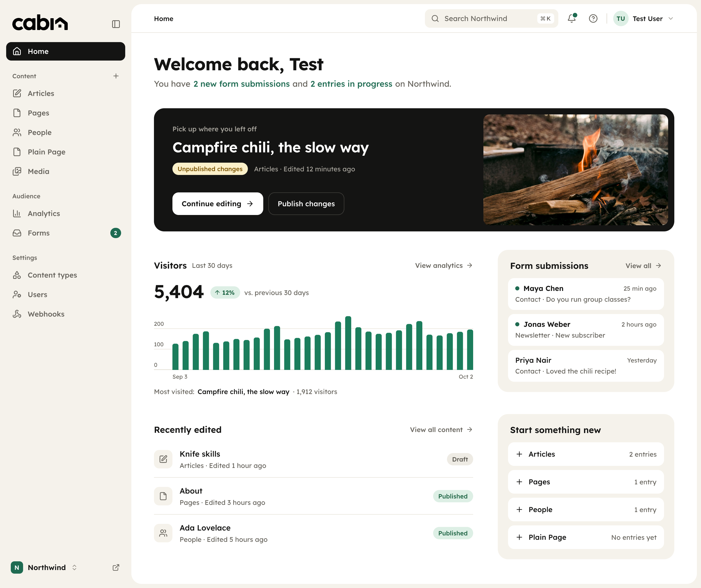Viewport: 701px width, 588px height.
Task: Open the help question mark icon
Action: pyautogui.click(x=593, y=18)
